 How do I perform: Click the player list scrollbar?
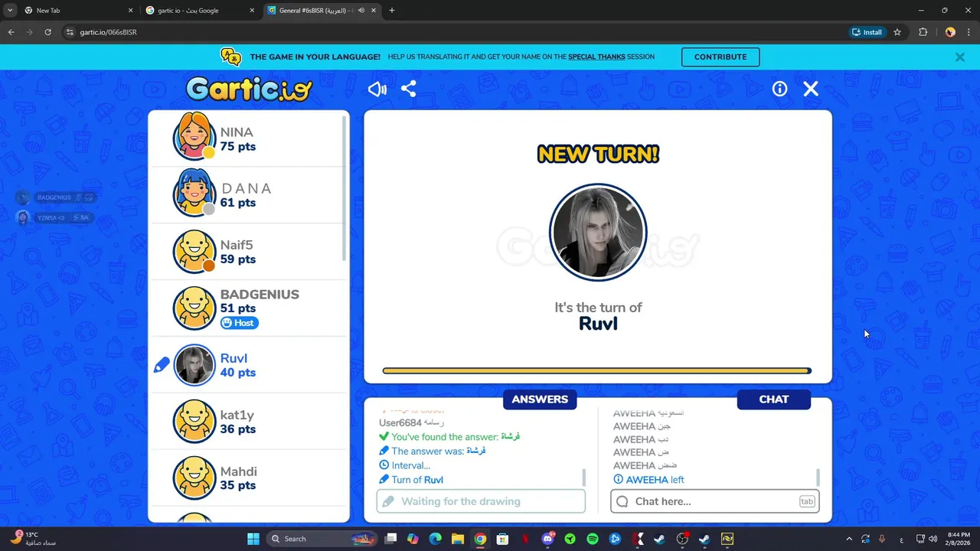345,187
